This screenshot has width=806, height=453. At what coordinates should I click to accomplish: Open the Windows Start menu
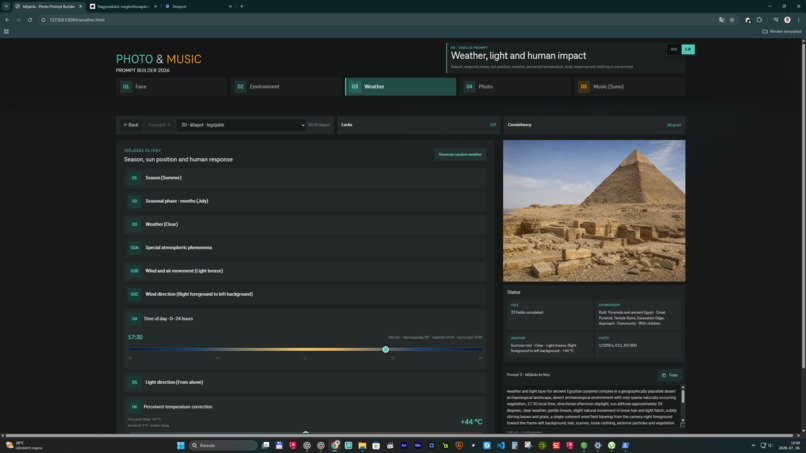pyautogui.click(x=180, y=445)
